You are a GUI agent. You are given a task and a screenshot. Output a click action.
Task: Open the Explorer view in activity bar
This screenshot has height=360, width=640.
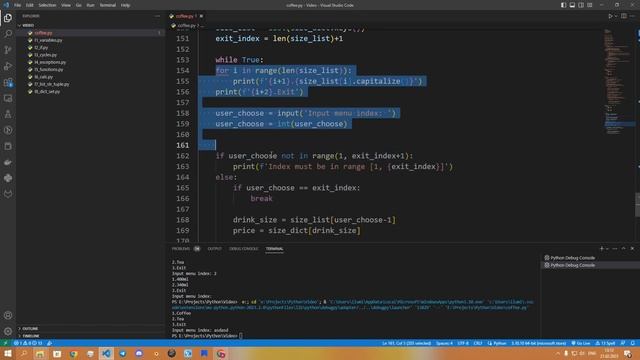(x=8, y=18)
